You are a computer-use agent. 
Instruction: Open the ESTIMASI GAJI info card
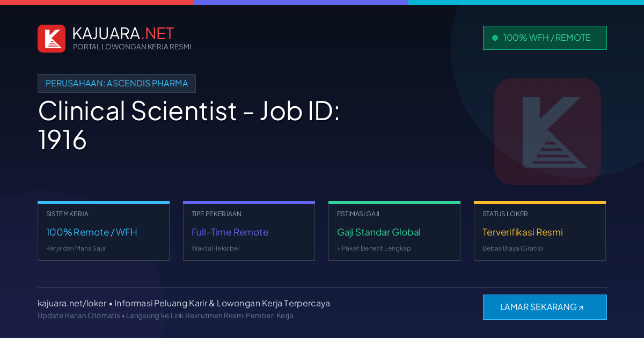point(394,231)
